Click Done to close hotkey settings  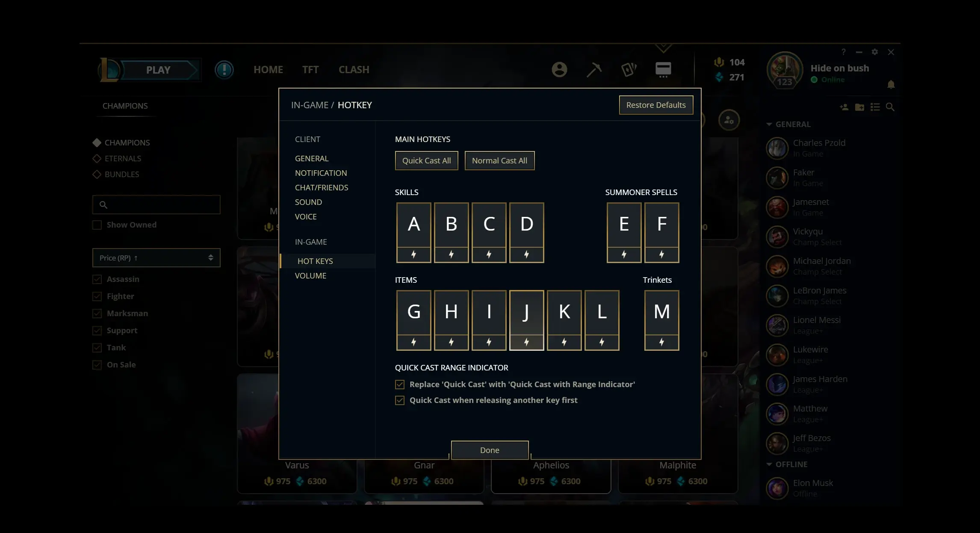[x=489, y=450]
